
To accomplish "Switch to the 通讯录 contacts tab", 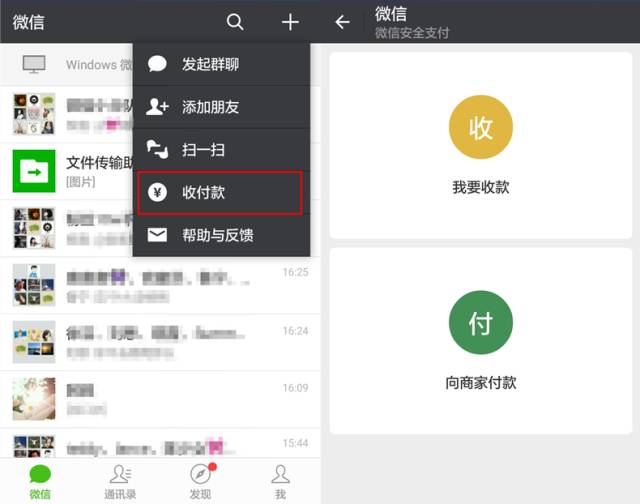I will click(120, 480).
